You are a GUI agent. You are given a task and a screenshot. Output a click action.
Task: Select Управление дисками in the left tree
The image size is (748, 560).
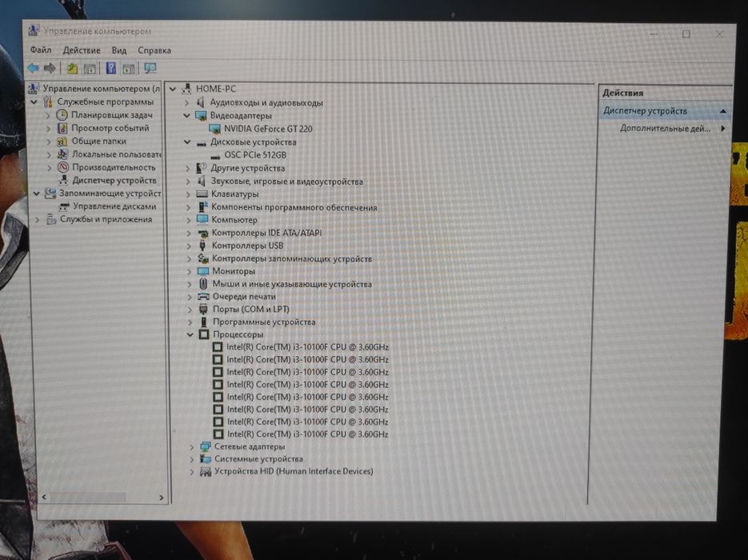click(x=114, y=206)
